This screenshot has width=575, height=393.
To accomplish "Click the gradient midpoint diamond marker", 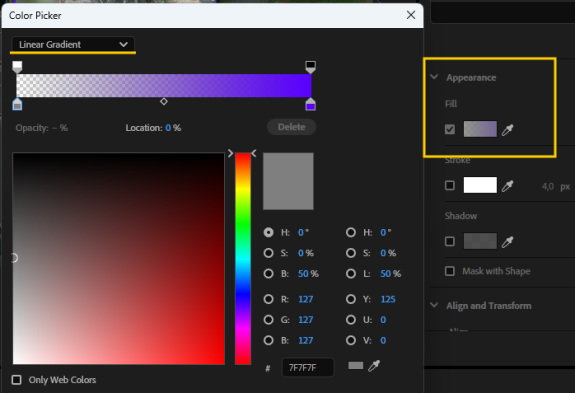I will click(x=164, y=102).
